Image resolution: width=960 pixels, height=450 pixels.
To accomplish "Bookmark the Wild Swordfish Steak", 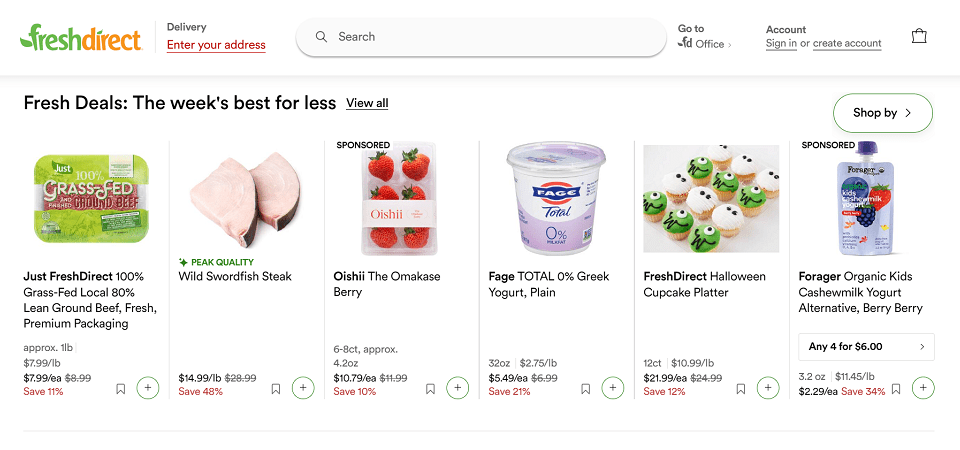I will tap(276, 389).
